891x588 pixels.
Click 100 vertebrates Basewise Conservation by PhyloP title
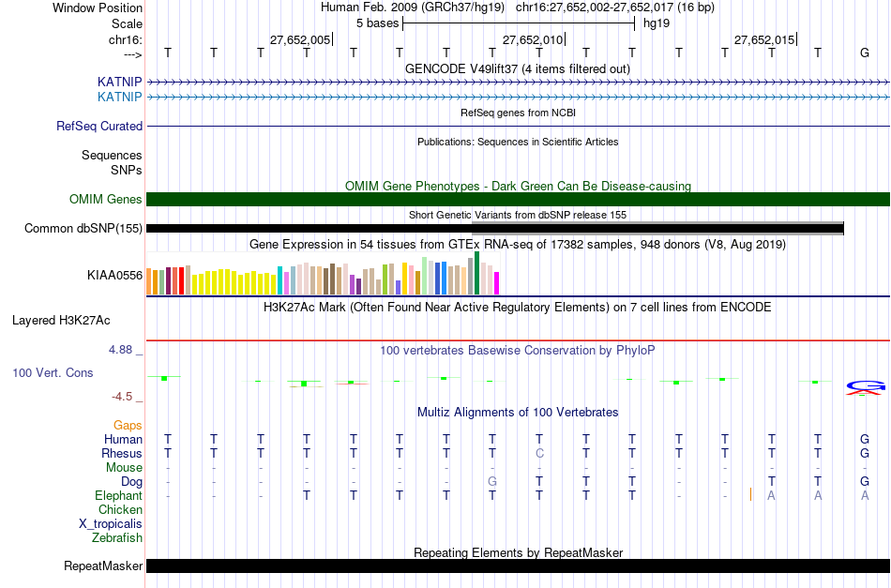pyautogui.click(x=518, y=350)
